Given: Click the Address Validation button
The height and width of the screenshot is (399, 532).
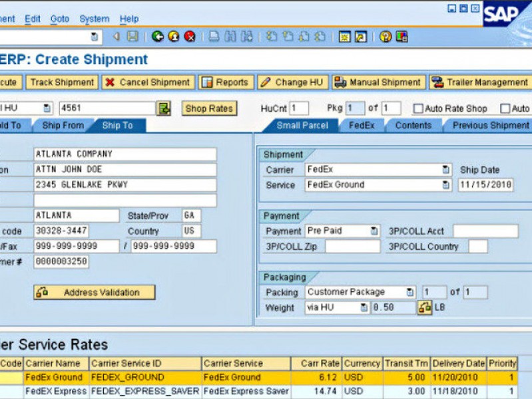Looking at the screenshot, I should (95, 292).
